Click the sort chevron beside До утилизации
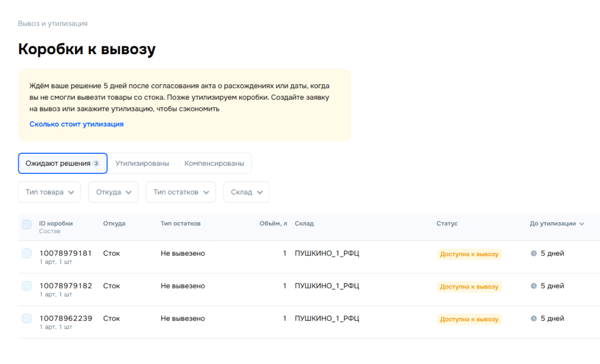 pos(581,223)
